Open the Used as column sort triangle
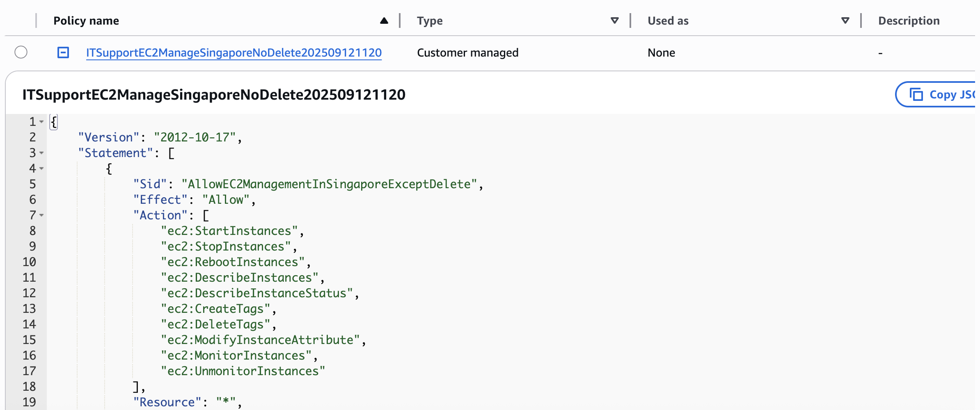This screenshot has height=410, width=980. 845,20
